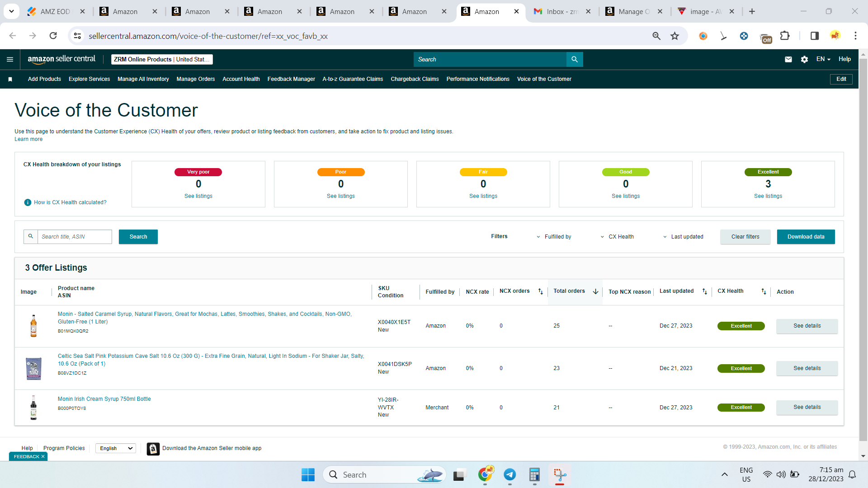
Task: Go back to the previous page
Action: click(13, 36)
